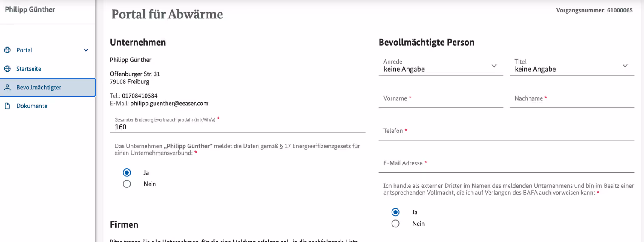
Task: Select Bevollmächtigter in the sidebar
Action: coord(47,87)
